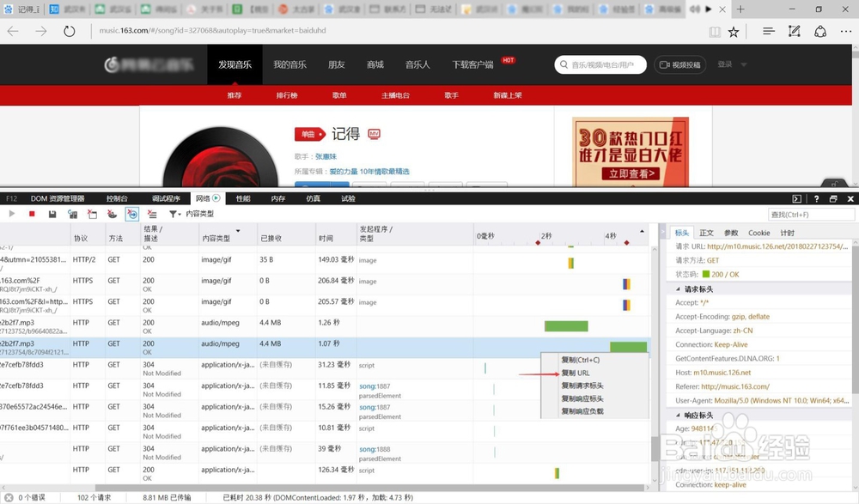Screen dimensions: 859x504
Task: Open the Edge hub (three lines icon)
Action: [769, 31]
